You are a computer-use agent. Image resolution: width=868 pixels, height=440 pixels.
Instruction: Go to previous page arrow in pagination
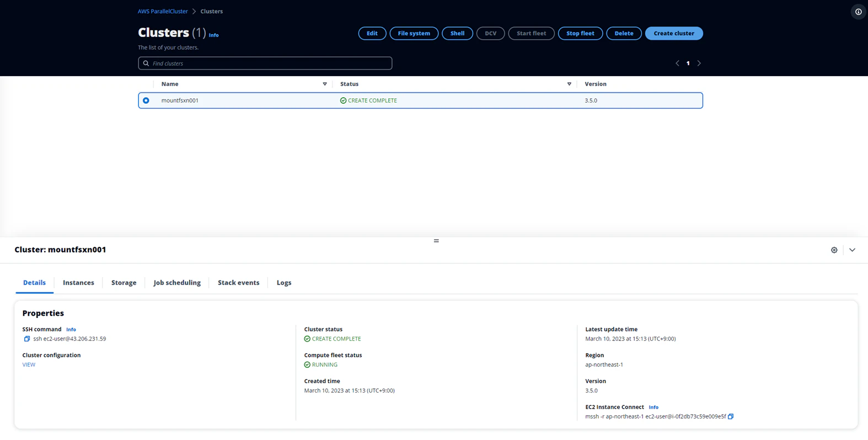677,63
